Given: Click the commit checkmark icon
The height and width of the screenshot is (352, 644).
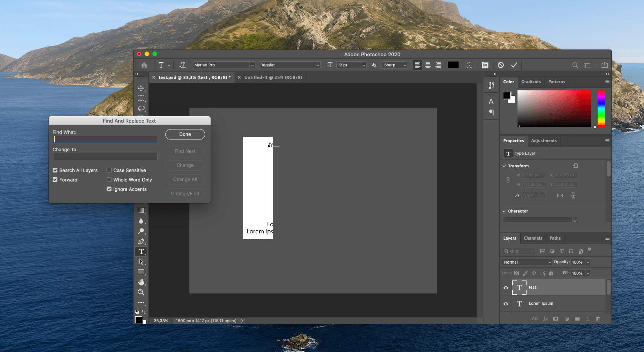Looking at the screenshot, I should click(x=514, y=65).
